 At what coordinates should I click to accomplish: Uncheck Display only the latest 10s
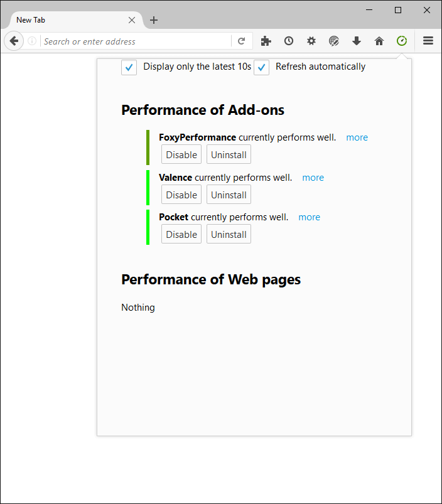[129, 68]
